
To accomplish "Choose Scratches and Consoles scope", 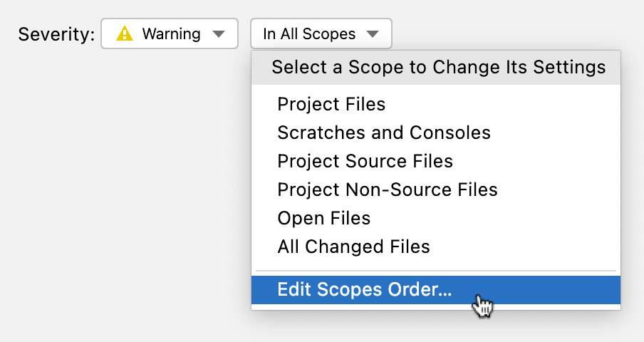I will click(384, 133).
